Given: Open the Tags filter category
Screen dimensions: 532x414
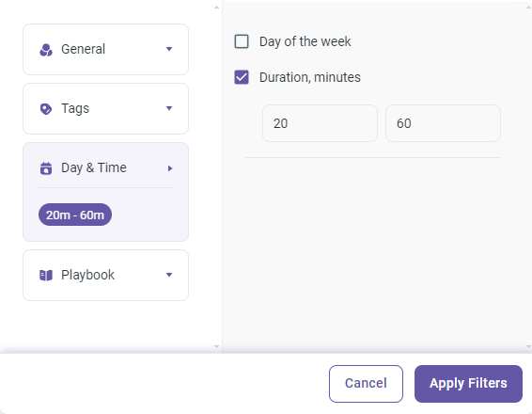Looking at the screenshot, I should pos(105,109).
